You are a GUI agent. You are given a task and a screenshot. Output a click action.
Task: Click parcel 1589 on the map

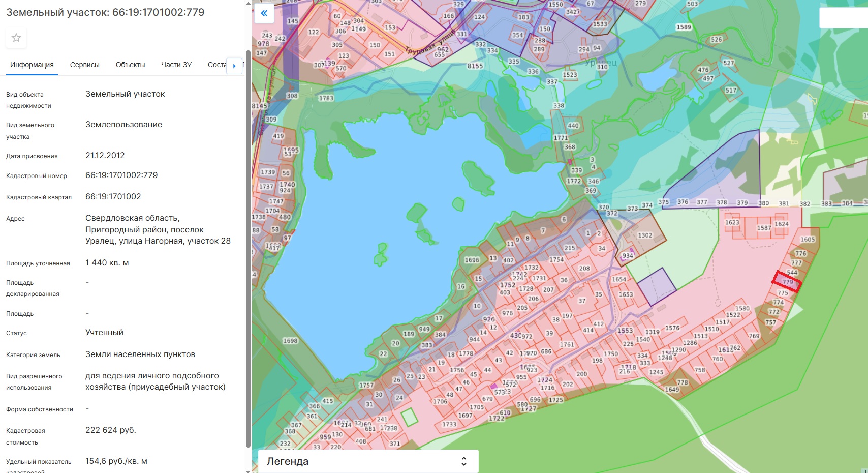click(684, 27)
